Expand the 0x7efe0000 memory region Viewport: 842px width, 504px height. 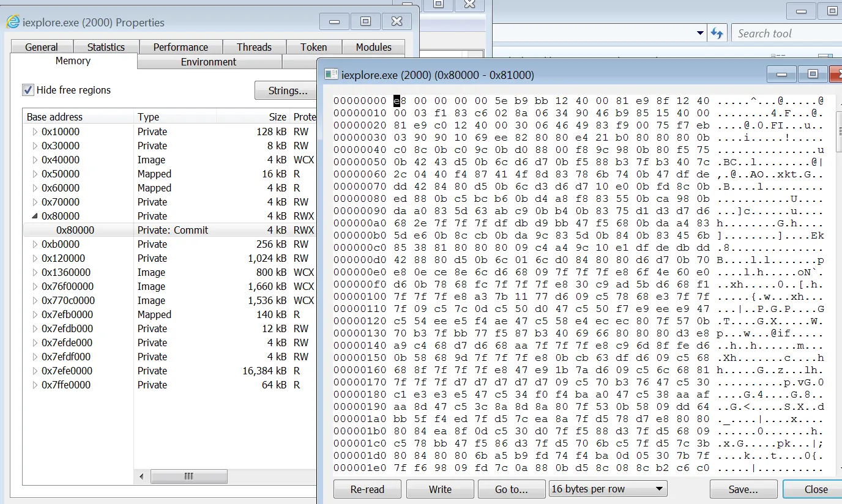(x=34, y=371)
